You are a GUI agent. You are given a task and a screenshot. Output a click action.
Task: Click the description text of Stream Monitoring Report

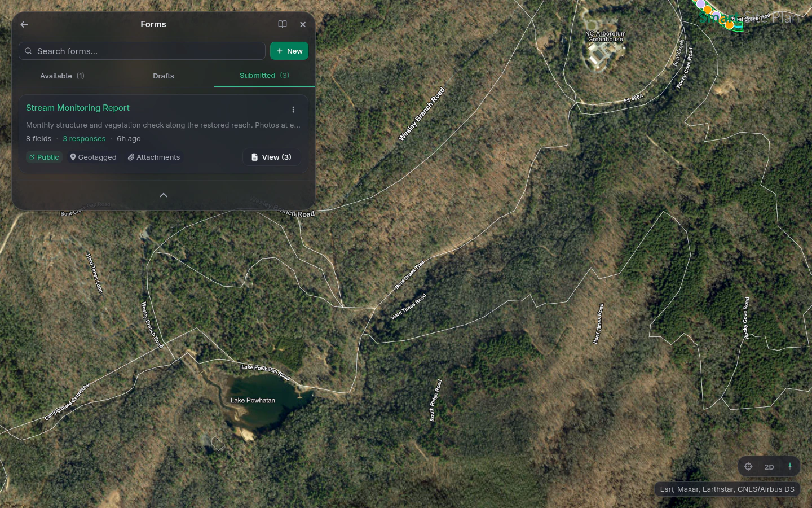[x=163, y=125]
